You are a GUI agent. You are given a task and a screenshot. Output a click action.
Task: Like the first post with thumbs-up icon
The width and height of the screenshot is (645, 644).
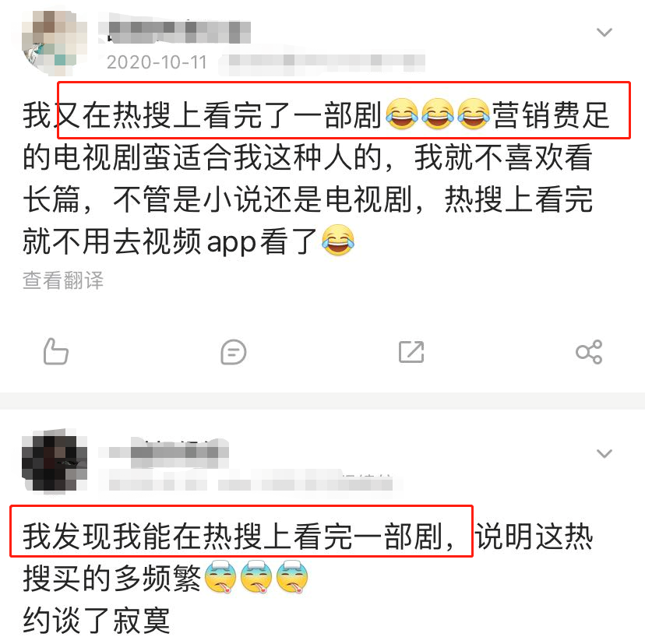(x=55, y=352)
